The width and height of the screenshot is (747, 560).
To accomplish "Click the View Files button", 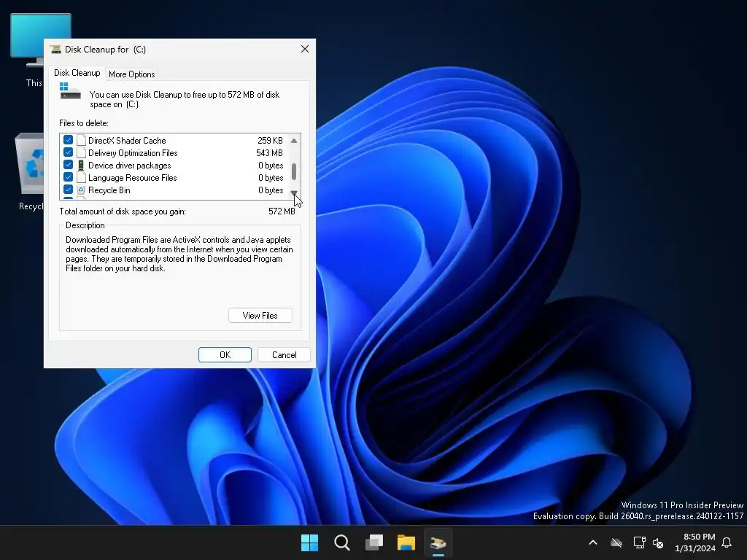I will [260, 315].
